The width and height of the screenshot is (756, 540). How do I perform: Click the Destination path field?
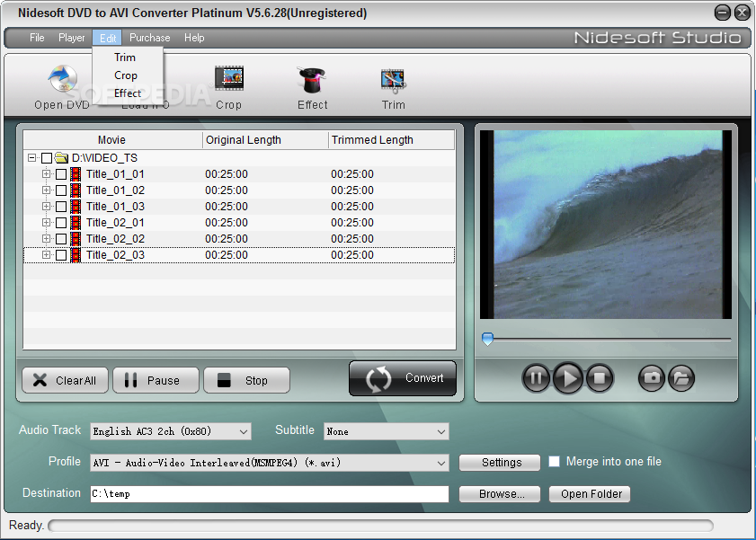pyautogui.click(x=270, y=494)
